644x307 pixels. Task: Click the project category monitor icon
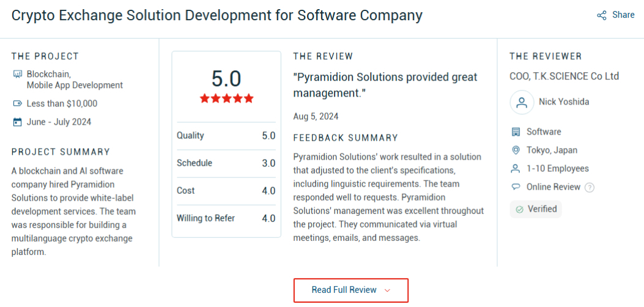click(17, 74)
